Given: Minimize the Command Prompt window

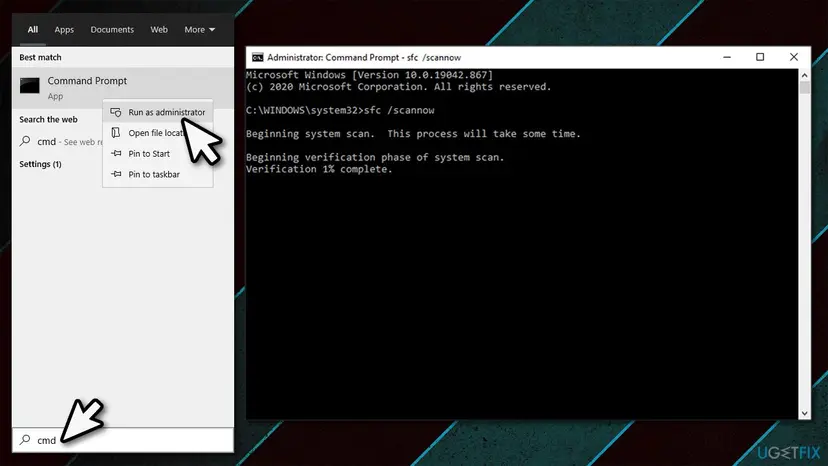Looking at the screenshot, I should click(727, 57).
